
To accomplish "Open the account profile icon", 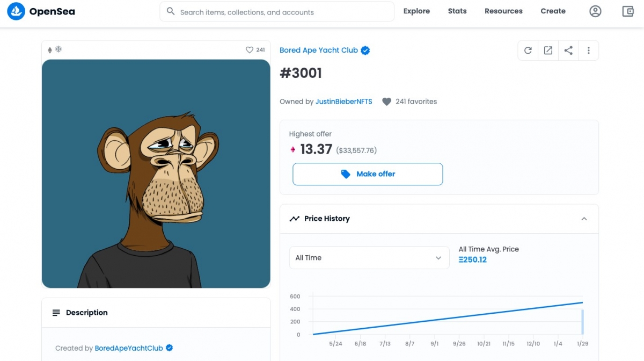I will point(595,11).
